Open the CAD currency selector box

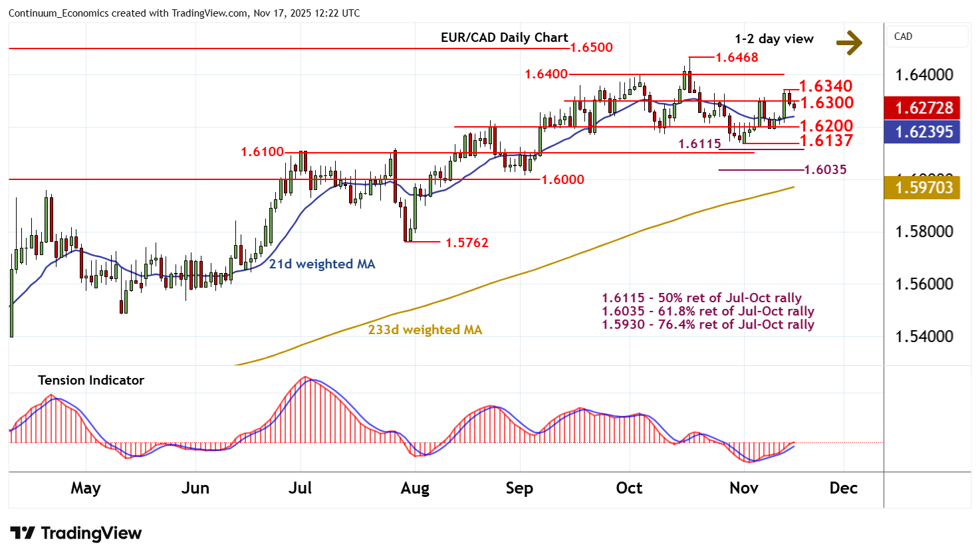click(x=927, y=37)
